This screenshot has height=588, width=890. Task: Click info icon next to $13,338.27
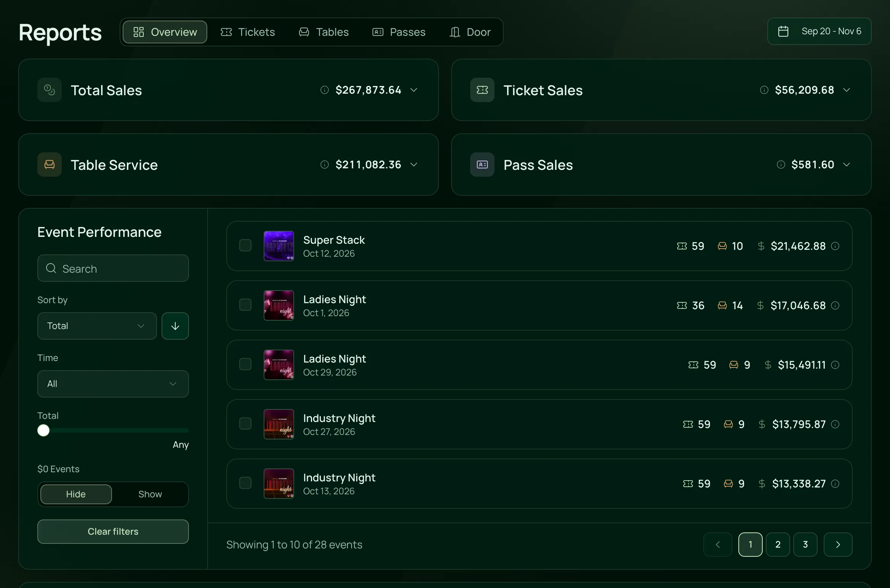click(835, 484)
